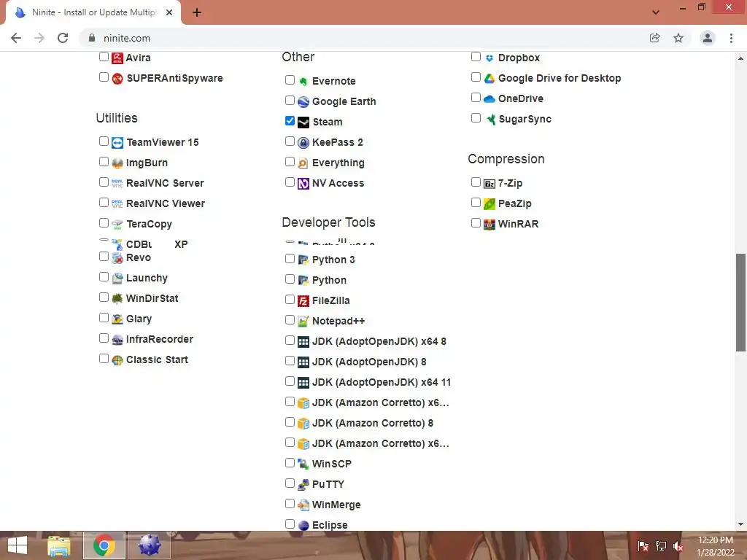Screen dimensions: 747x560
Task: Click the PeaZip icon
Action: pos(489,204)
